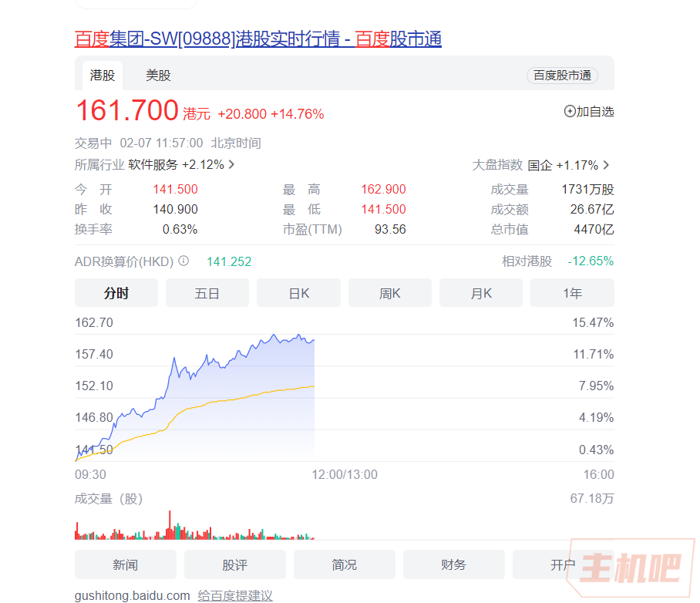
Task: Click the 今开 value 141.500
Action: click(x=175, y=189)
